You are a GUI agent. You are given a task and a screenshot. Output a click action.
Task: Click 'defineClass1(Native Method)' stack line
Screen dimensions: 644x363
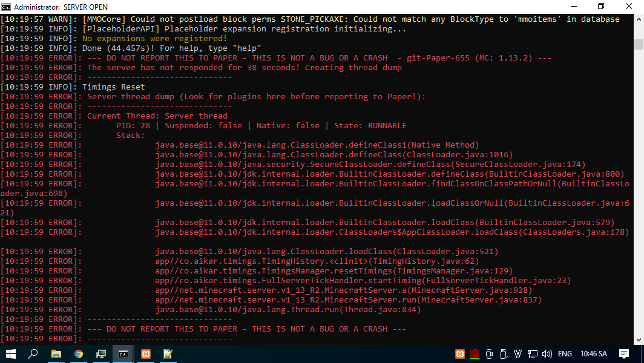tap(317, 145)
